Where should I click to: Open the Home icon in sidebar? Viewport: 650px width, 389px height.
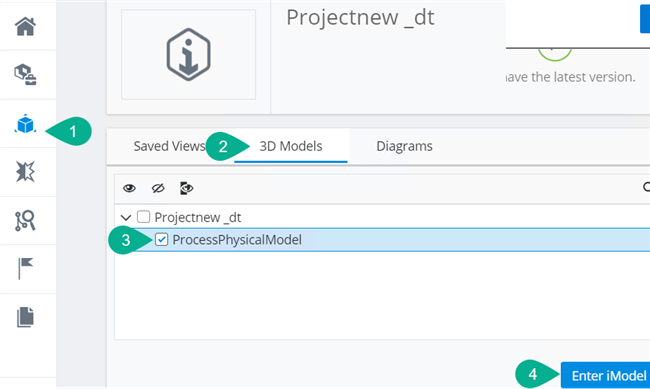tap(25, 27)
